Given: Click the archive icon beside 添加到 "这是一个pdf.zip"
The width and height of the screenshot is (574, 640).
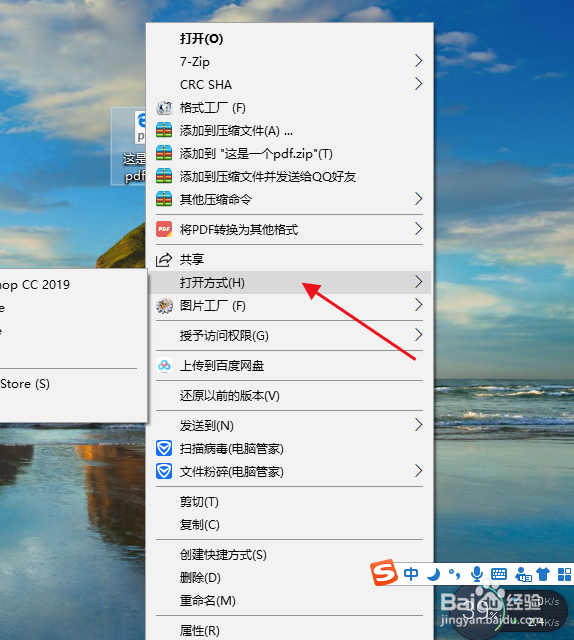Looking at the screenshot, I should 164,153.
